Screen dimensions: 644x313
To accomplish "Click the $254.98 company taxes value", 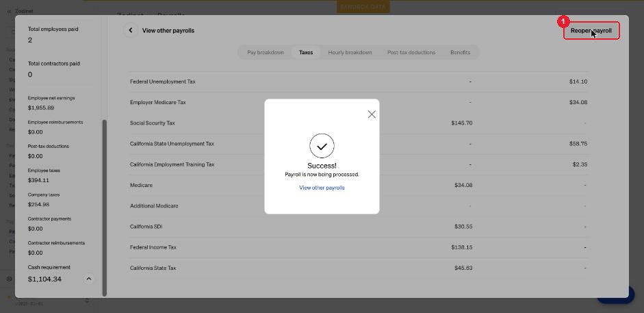I will tap(38, 205).
